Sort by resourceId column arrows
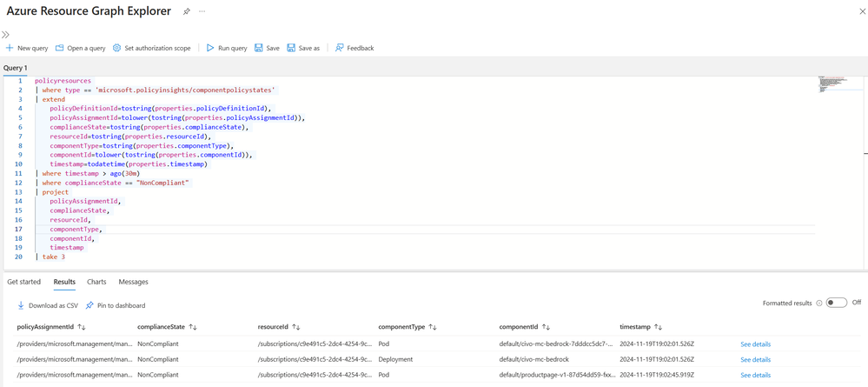868x387 pixels. point(295,327)
